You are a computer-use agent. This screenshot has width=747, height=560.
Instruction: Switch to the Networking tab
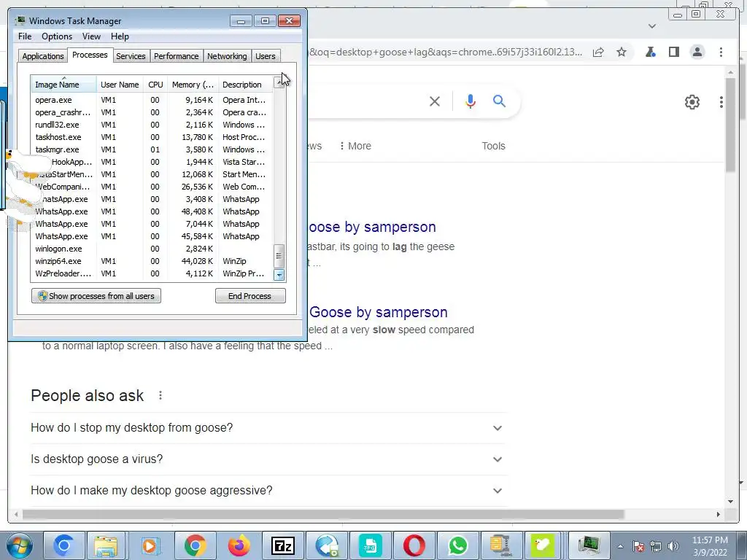point(227,56)
